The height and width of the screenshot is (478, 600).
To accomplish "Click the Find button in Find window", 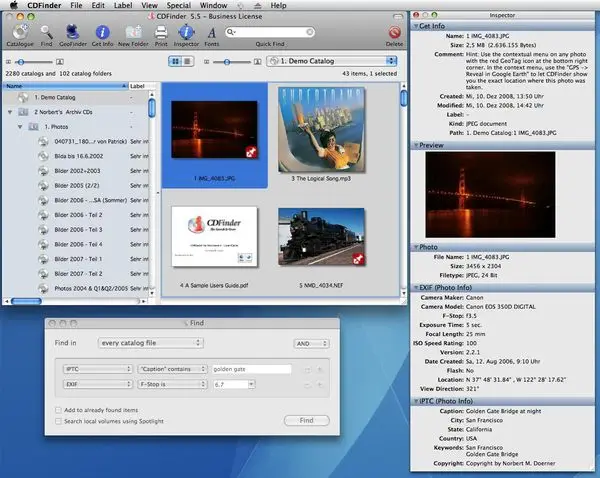I will coord(307,420).
